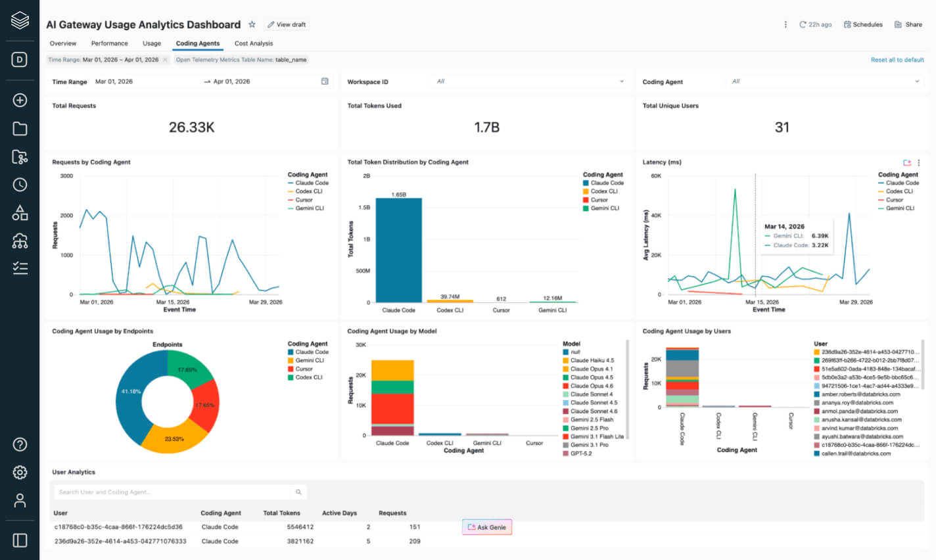Sort table by Total Tokens column header
Viewport: 936px width, 560px height.
pos(281,513)
